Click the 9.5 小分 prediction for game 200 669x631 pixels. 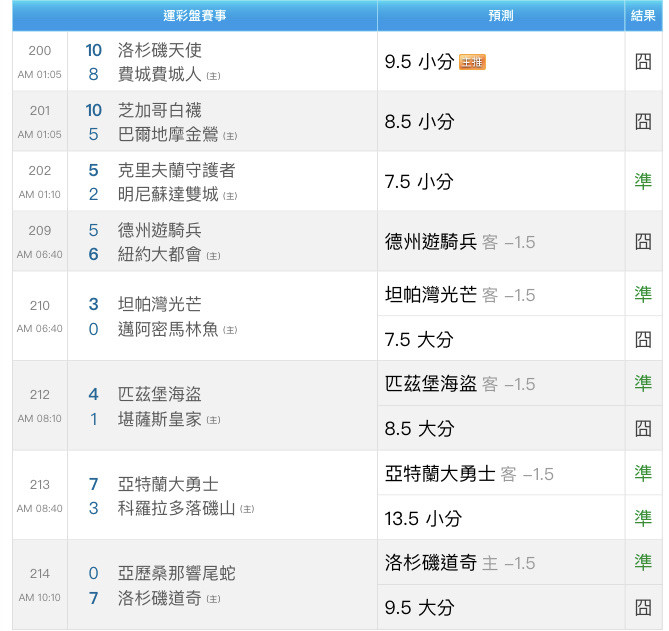419,62
